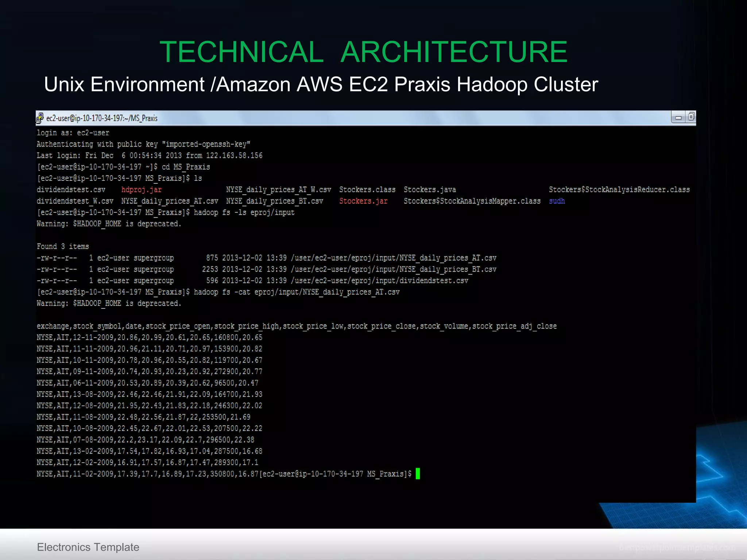Click 'Stockers.class' file name

367,190
